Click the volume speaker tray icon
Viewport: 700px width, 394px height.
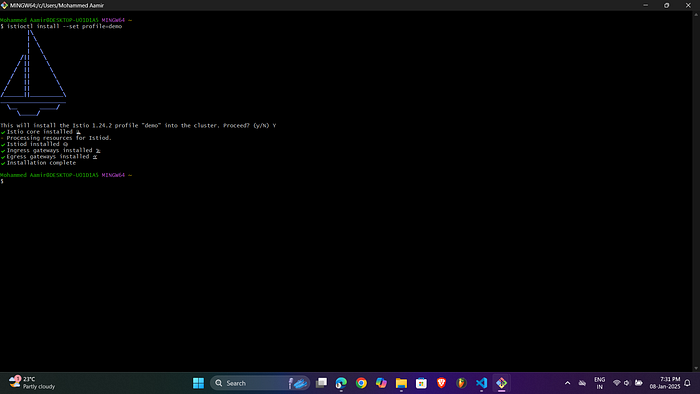[x=627, y=383]
